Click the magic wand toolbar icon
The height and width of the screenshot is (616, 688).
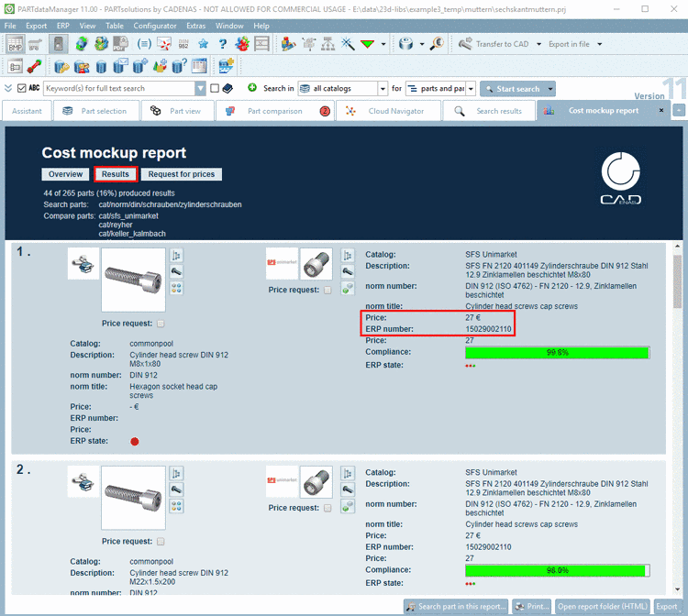coord(348,44)
